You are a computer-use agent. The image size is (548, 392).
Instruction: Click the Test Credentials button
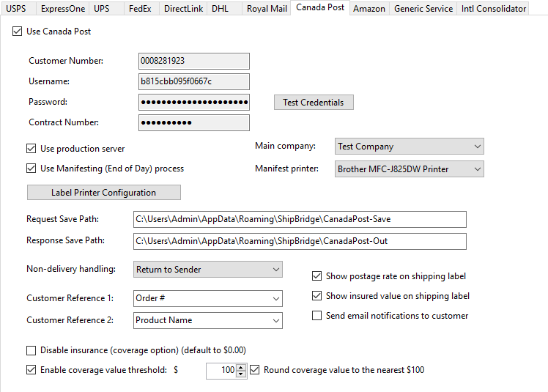click(x=314, y=103)
